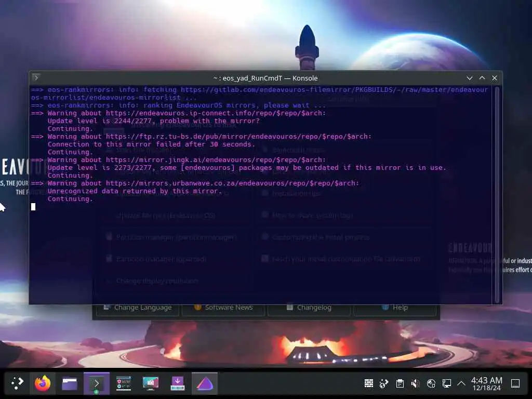Click the terminal cursor block
The width and height of the screenshot is (532, 399).
[x=33, y=207]
